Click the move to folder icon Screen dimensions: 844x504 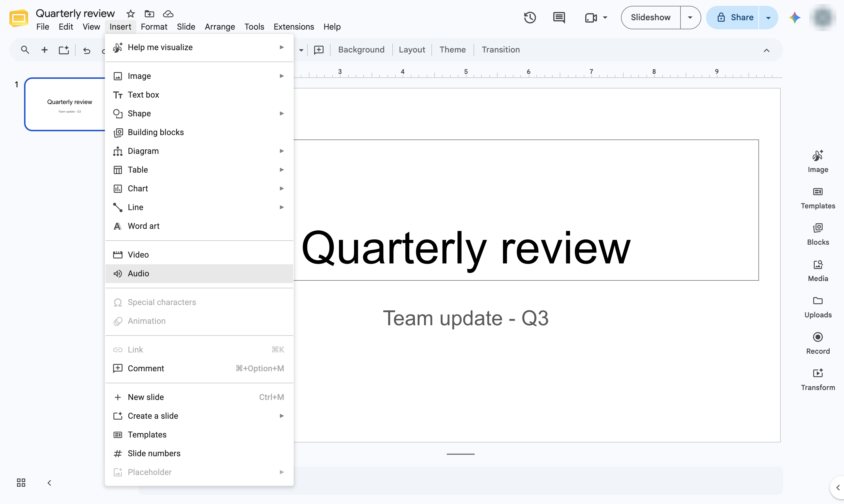tap(149, 14)
